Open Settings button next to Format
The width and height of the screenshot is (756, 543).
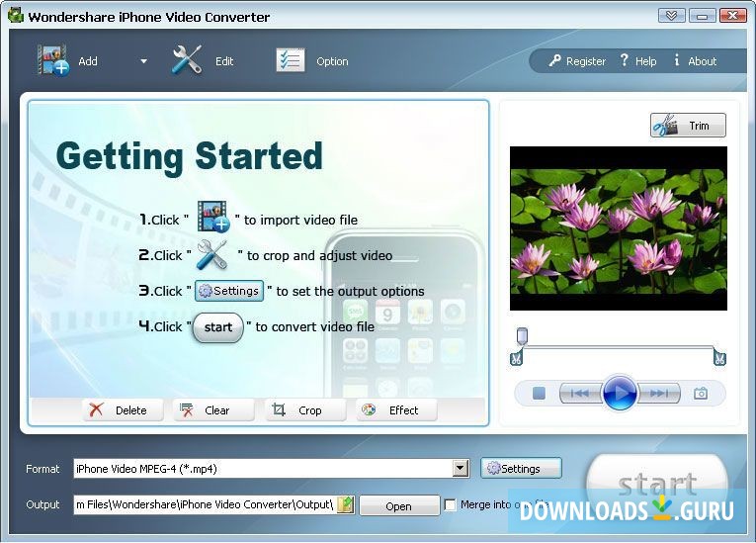tap(521, 468)
